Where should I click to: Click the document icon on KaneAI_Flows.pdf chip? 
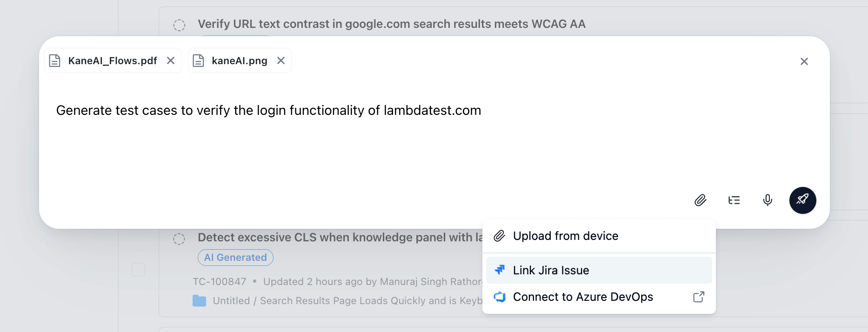54,60
